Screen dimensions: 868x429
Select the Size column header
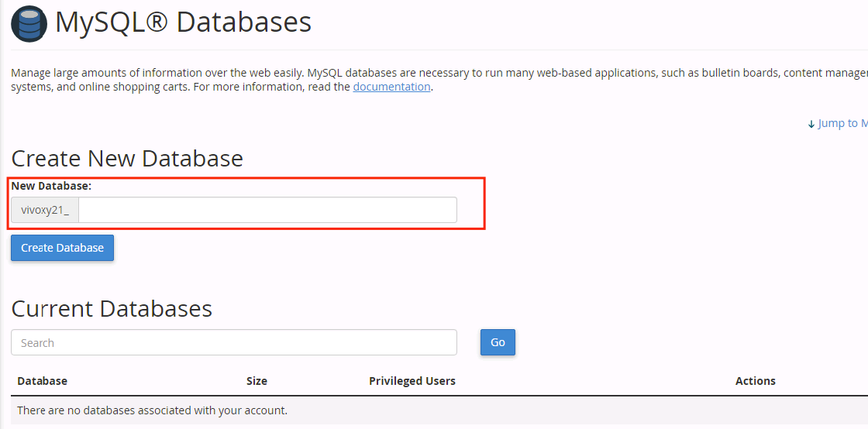click(257, 381)
